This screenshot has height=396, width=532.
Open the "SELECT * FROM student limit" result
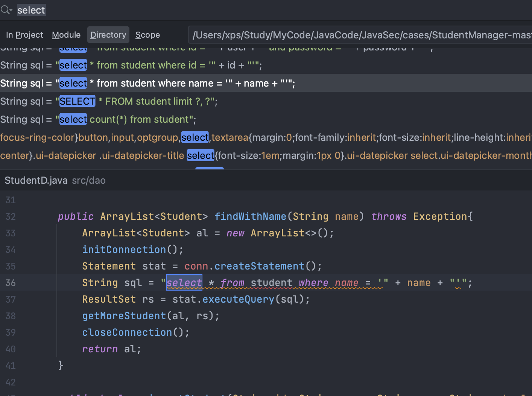coord(109,101)
